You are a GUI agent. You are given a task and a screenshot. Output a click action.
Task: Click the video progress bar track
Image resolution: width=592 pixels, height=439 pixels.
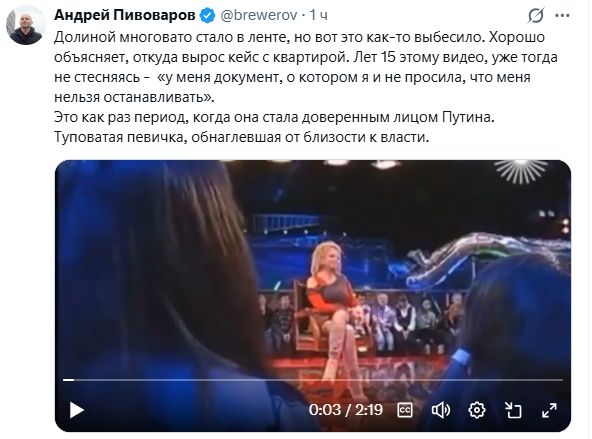click(x=313, y=380)
